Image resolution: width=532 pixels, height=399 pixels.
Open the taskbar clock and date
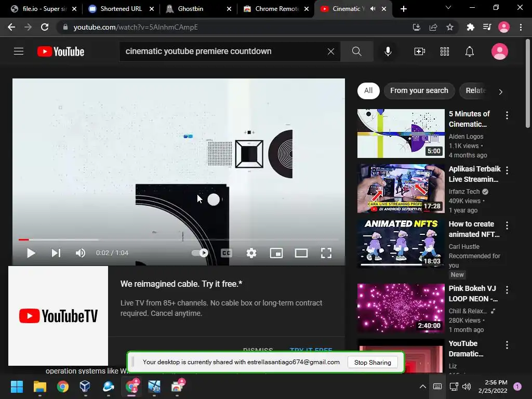pos(493,387)
